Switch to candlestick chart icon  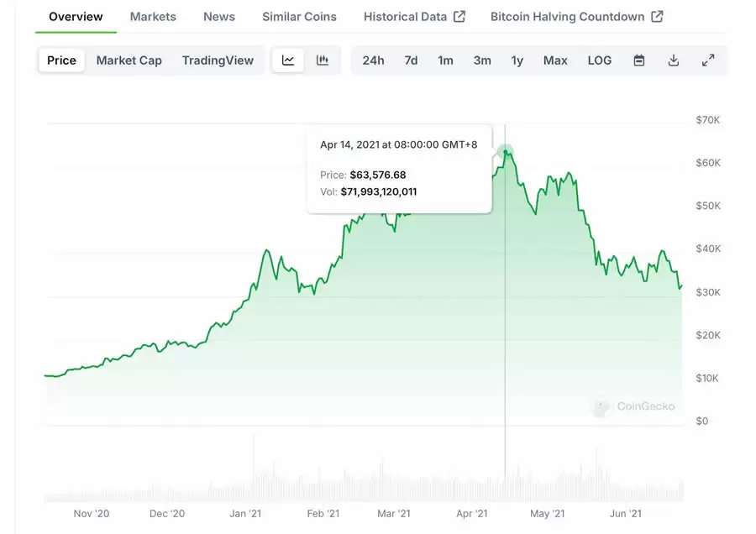pyautogui.click(x=323, y=60)
